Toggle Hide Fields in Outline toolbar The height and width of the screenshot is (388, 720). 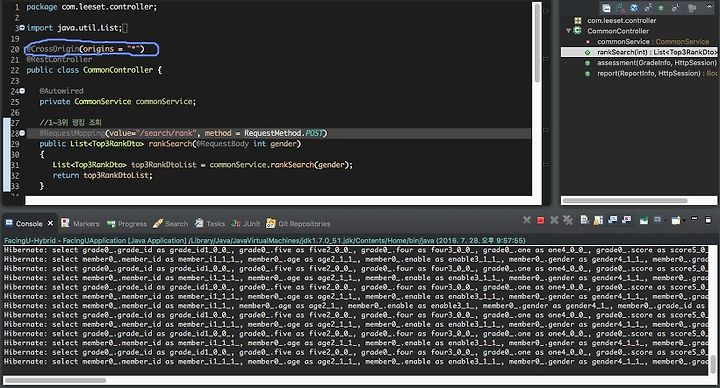[x=634, y=8]
